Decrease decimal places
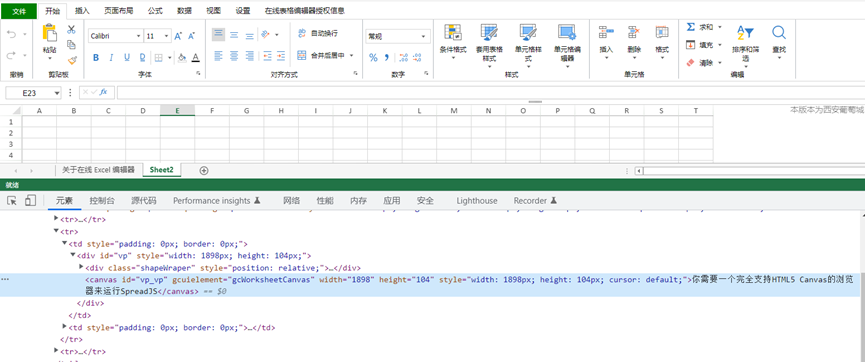Screen dimensions: 865x362 click(x=417, y=57)
